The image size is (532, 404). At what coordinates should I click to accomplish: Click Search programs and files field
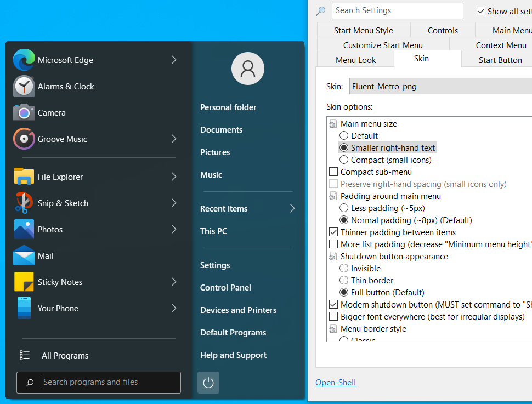click(x=99, y=382)
